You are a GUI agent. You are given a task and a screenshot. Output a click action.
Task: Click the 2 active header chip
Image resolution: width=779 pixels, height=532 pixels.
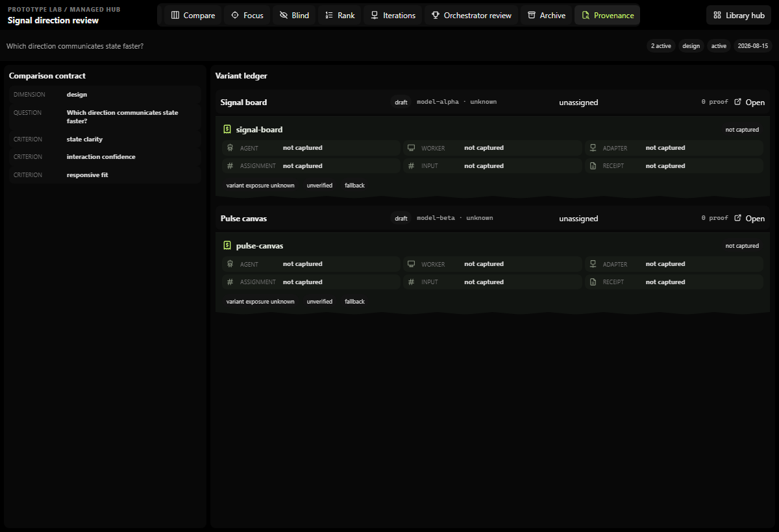pos(661,46)
